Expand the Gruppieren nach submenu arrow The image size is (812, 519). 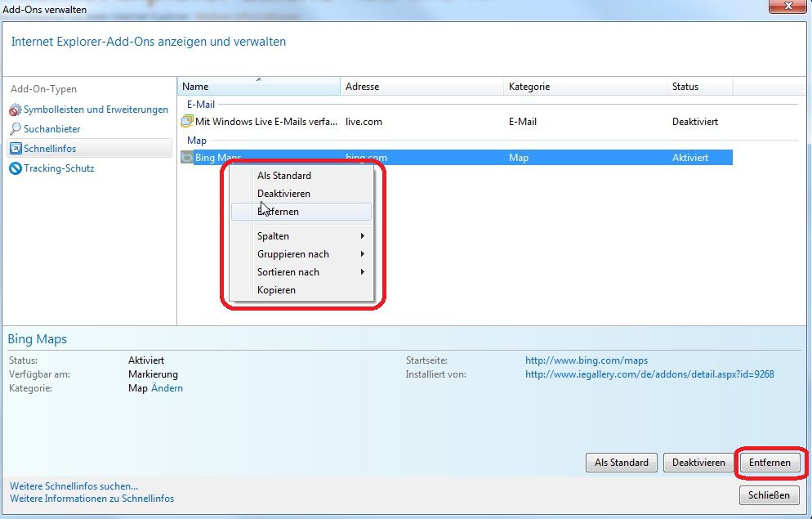(x=363, y=254)
